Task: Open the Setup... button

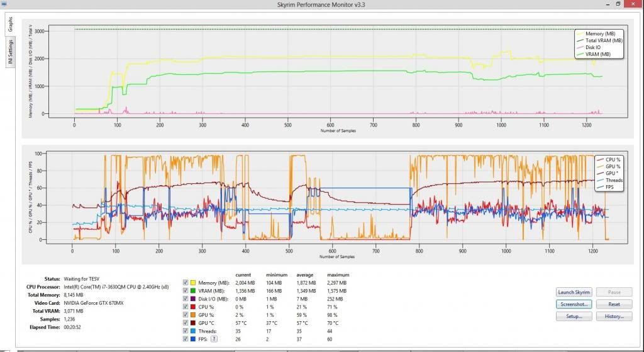Action: (574, 316)
